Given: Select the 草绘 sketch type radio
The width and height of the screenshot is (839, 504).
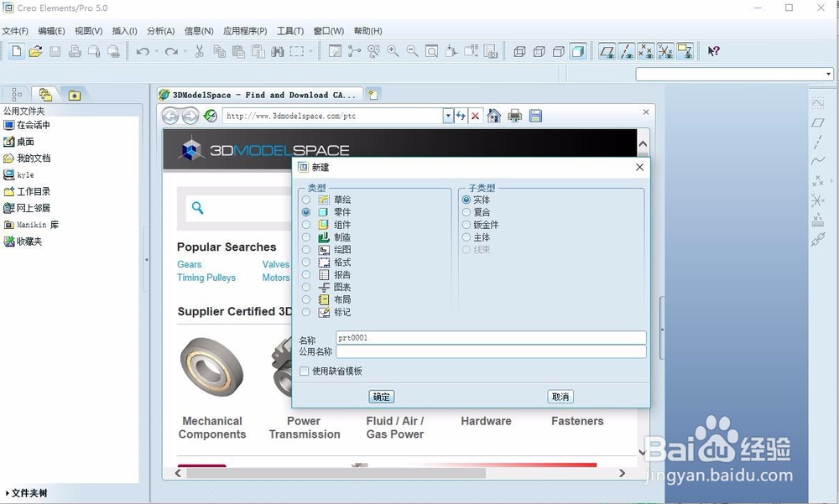Looking at the screenshot, I should (306, 200).
